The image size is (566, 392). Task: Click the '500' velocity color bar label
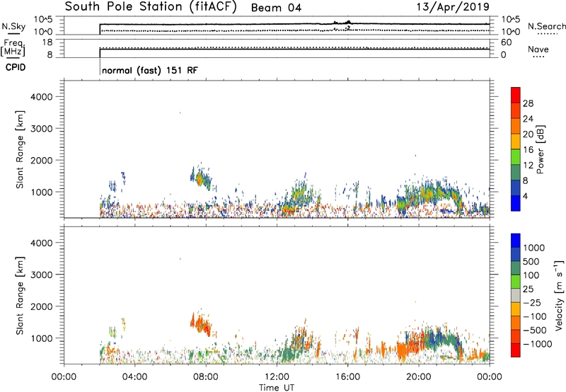pos(533,262)
